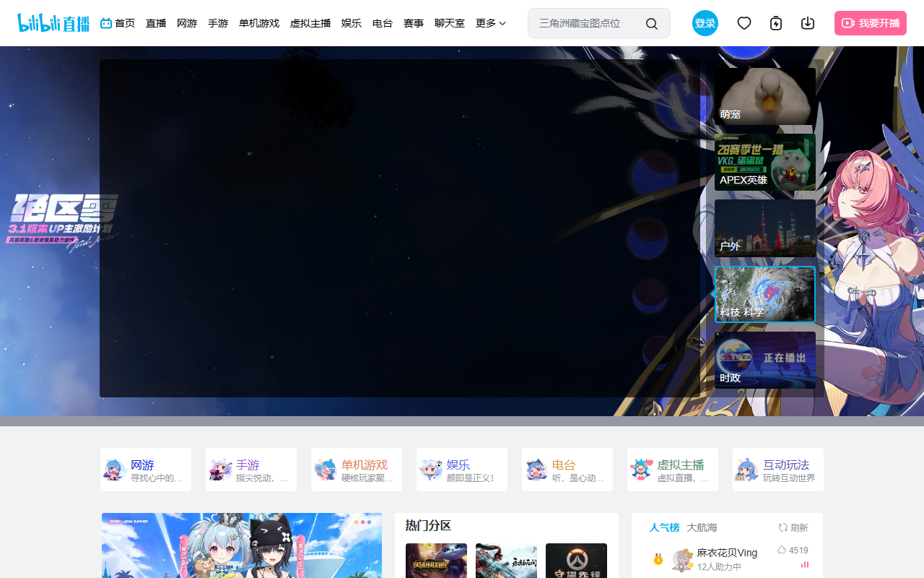Click the bilibili直播 logo
The image size is (924, 578).
tap(53, 22)
